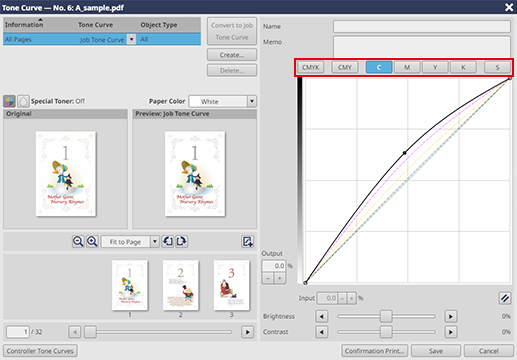Select the CMYK channel toggle
The height and width of the screenshot is (360, 517).
point(311,67)
